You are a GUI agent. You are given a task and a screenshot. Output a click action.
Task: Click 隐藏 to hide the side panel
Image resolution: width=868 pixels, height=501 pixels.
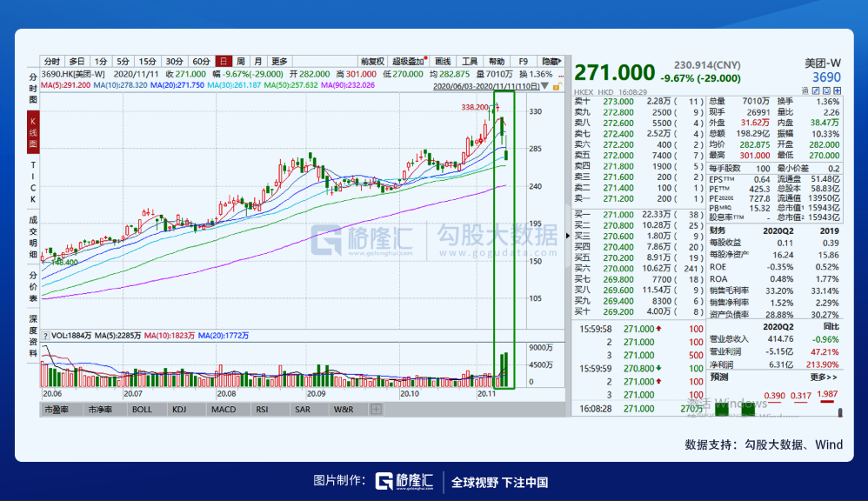tap(551, 62)
